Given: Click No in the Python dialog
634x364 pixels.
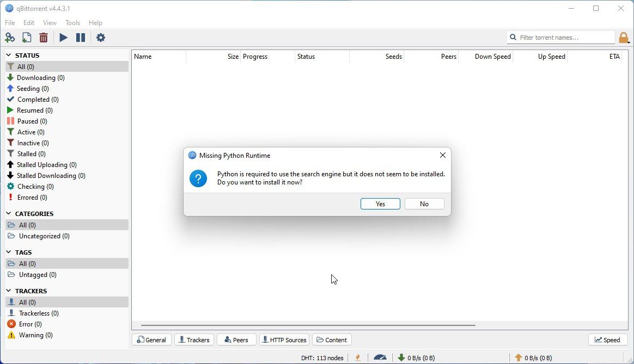Looking at the screenshot, I should [424, 203].
